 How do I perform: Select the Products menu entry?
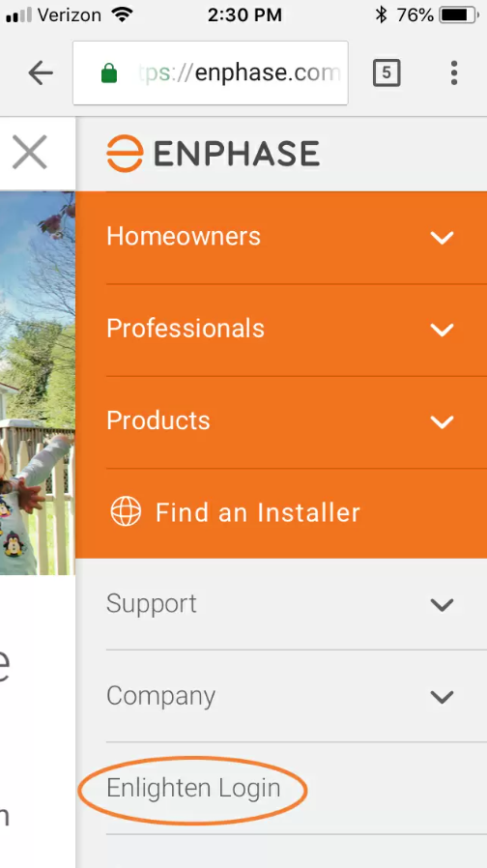point(158,420)
